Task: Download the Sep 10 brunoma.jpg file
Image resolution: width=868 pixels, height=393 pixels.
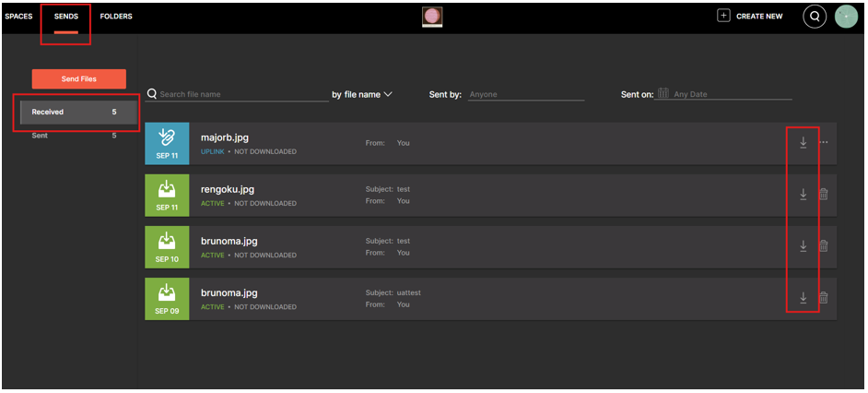Action: pos(803,246)
